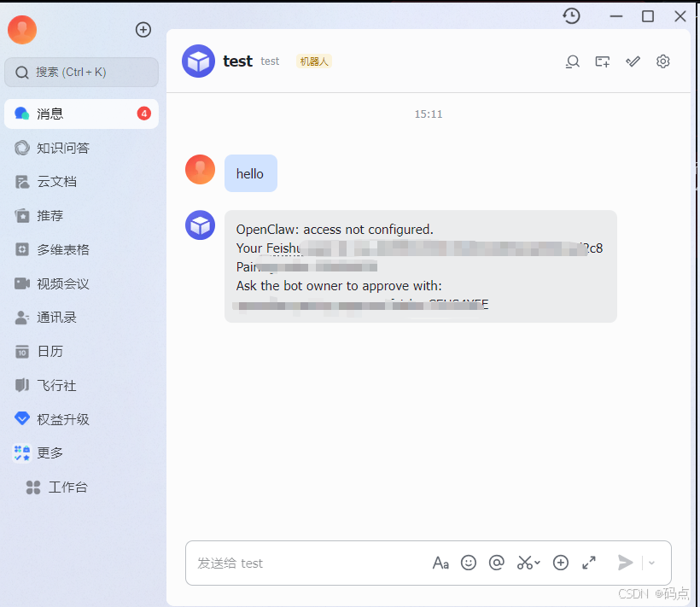Click the bot avatar beside OpenClaw message
The width and height of the screenshot is (700, 607).
click(200, 225)
